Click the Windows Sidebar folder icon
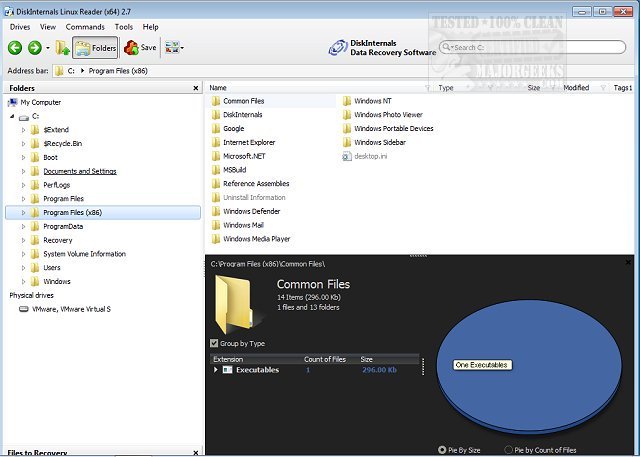640x457 pixels. 347,142
